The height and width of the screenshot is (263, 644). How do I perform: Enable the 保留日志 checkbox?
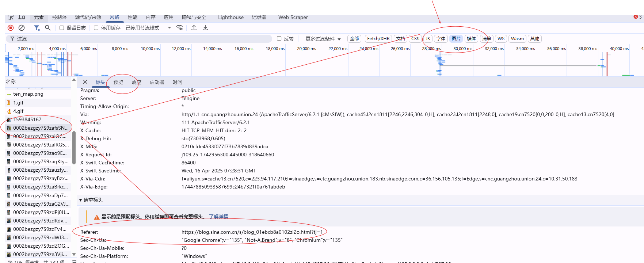click(x=62, y=28)
